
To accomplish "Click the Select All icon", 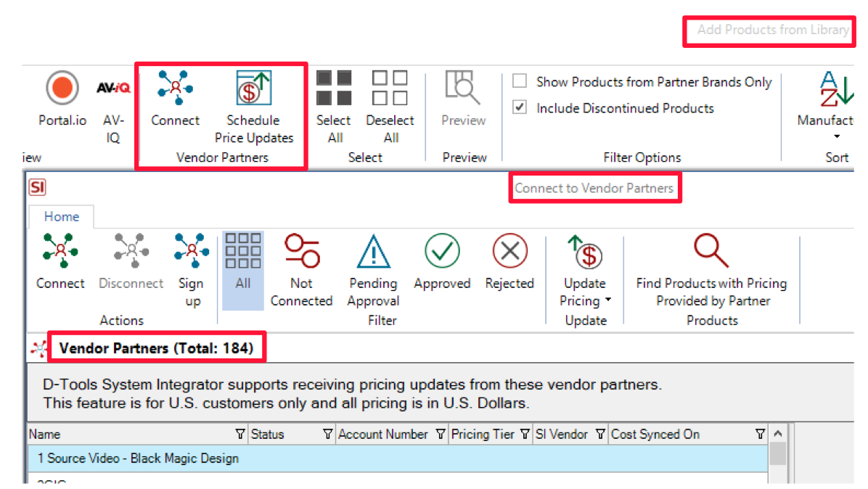I will point(334,87).
